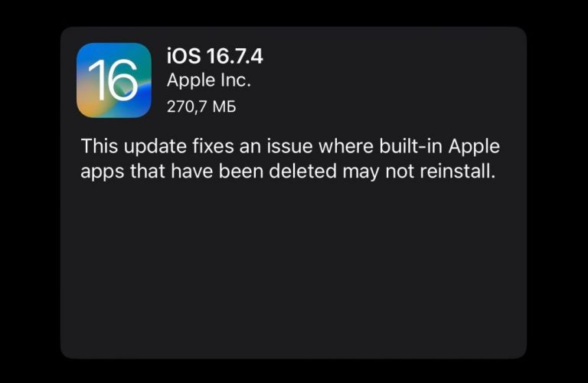Click the empty area of the update card

[x=293, y=270]
